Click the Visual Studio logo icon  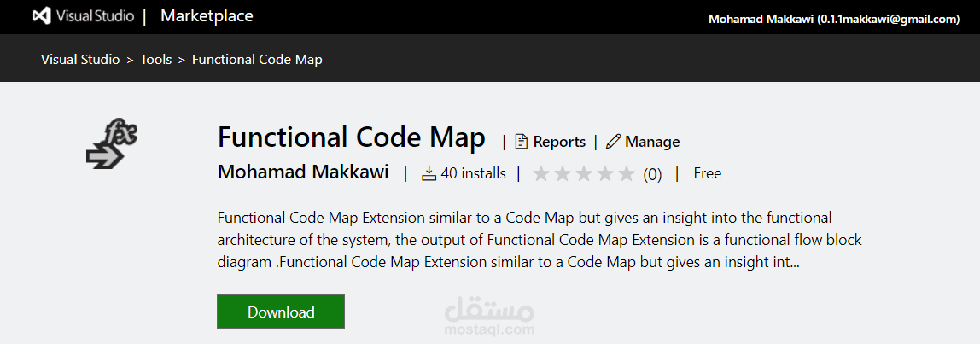42,15
